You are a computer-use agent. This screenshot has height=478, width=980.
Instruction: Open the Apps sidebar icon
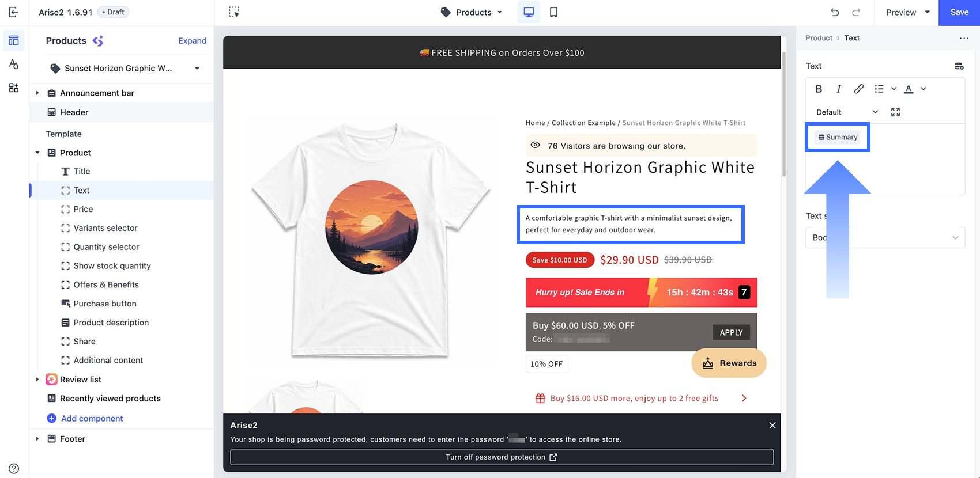14,88
